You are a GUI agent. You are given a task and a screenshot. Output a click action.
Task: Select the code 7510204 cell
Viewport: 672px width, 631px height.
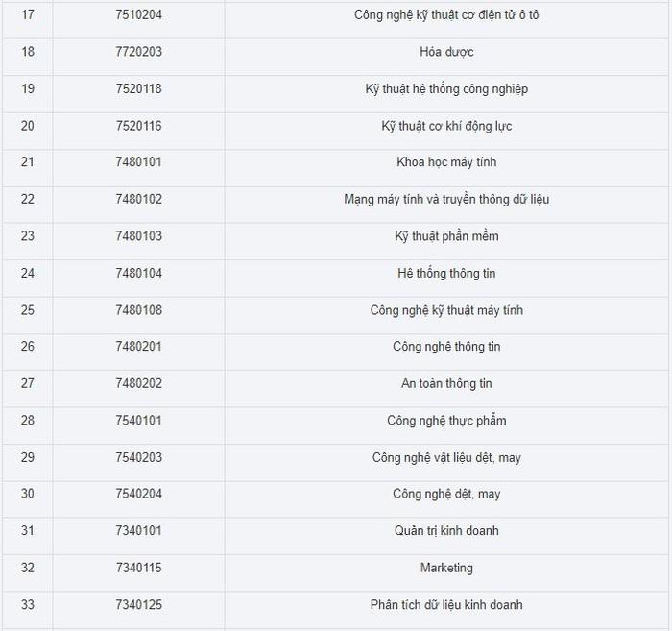[138, 15]
